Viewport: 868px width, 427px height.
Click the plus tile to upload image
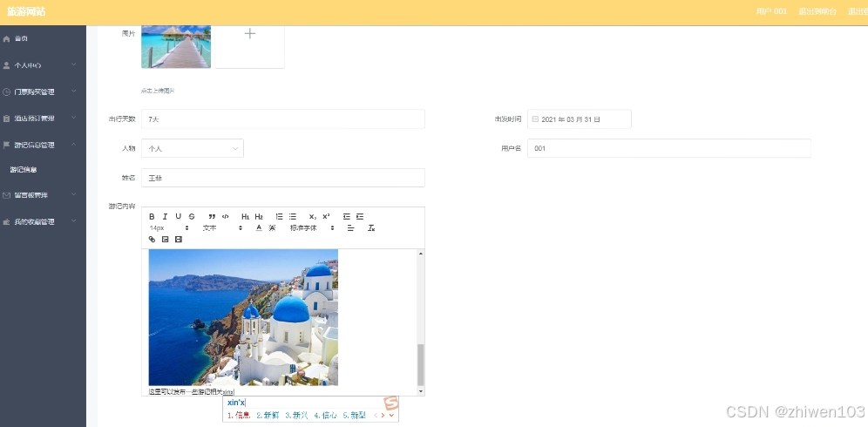click(249, 46)
